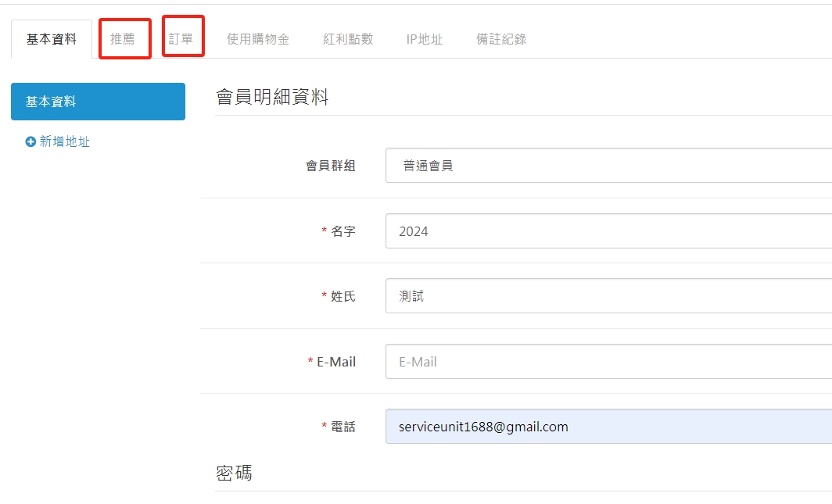Screen dimensions: 832x504
Task: Open the 備註紀錄 tab
Action: point(501,39)
